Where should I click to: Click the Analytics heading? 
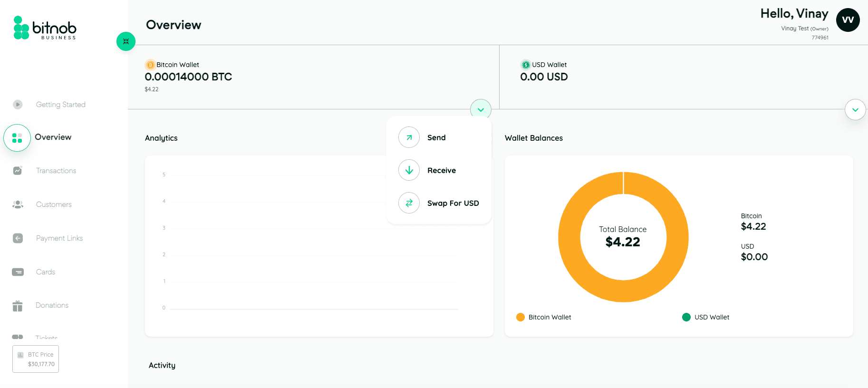(161, 138)
